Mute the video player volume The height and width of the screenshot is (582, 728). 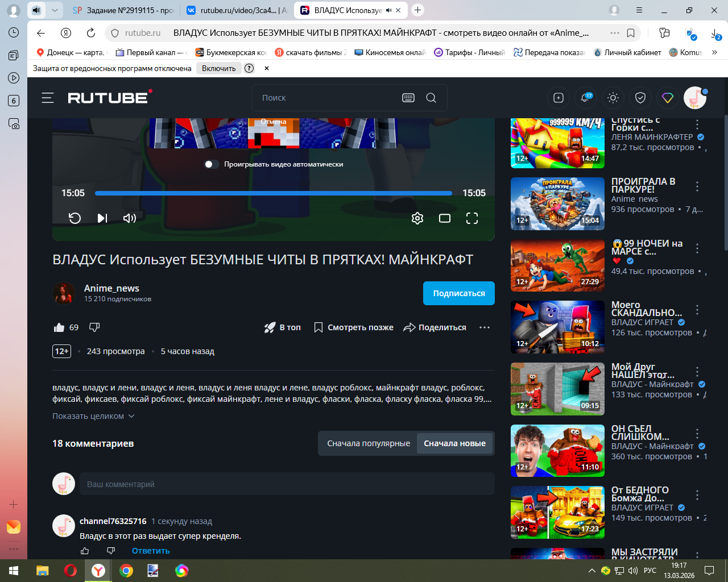pos(130,218)
